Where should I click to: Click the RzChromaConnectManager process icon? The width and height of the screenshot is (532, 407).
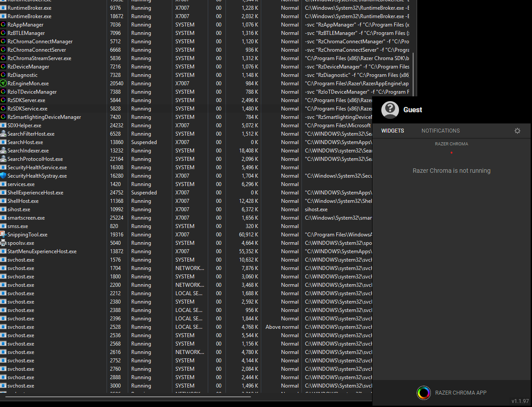pyautogui.click(x=4, y=42)
